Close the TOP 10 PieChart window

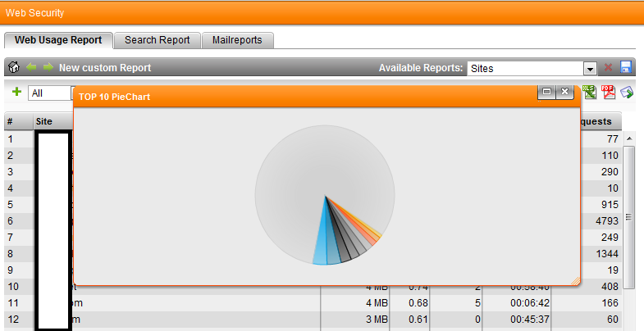point(564,92)
